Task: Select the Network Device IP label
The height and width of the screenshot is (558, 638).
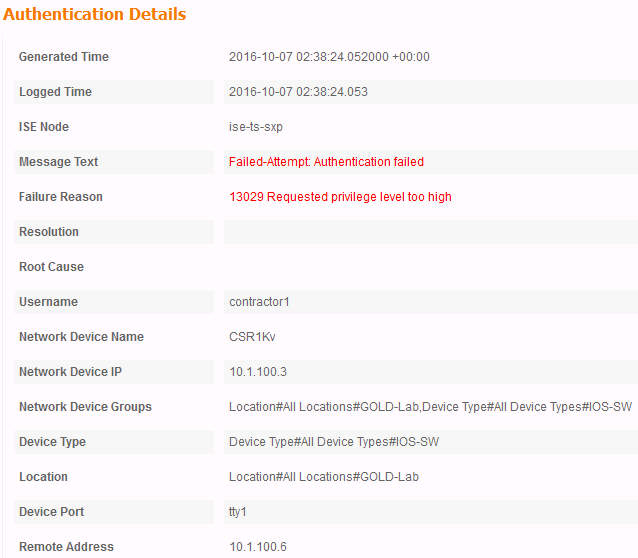Action: (x=70, y=372)
